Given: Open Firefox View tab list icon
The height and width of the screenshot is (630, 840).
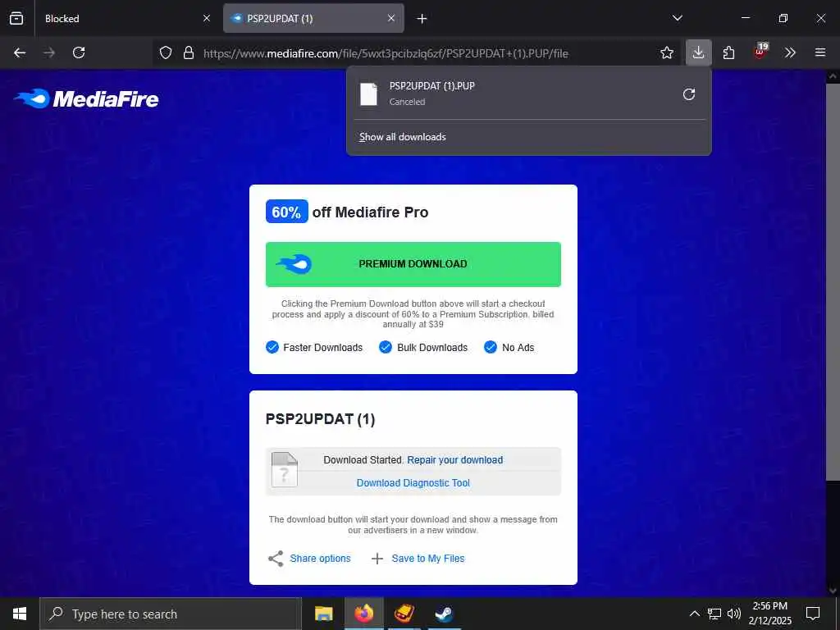Looking at the screenshot, I should [x=16, y=18].
